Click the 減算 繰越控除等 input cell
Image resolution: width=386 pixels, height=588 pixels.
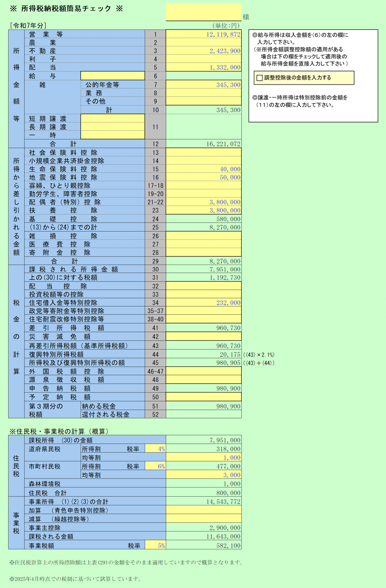click(204, 518)
